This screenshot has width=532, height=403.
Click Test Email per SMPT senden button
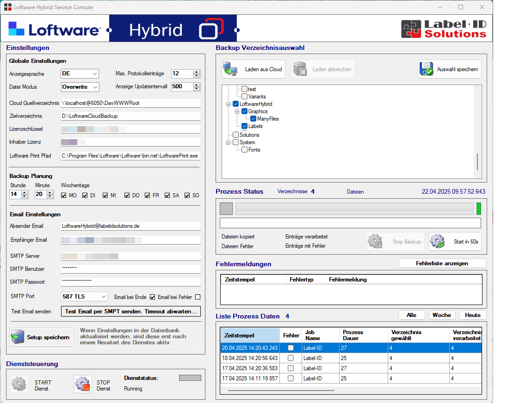pyautogui.click(x=131, y=311)
